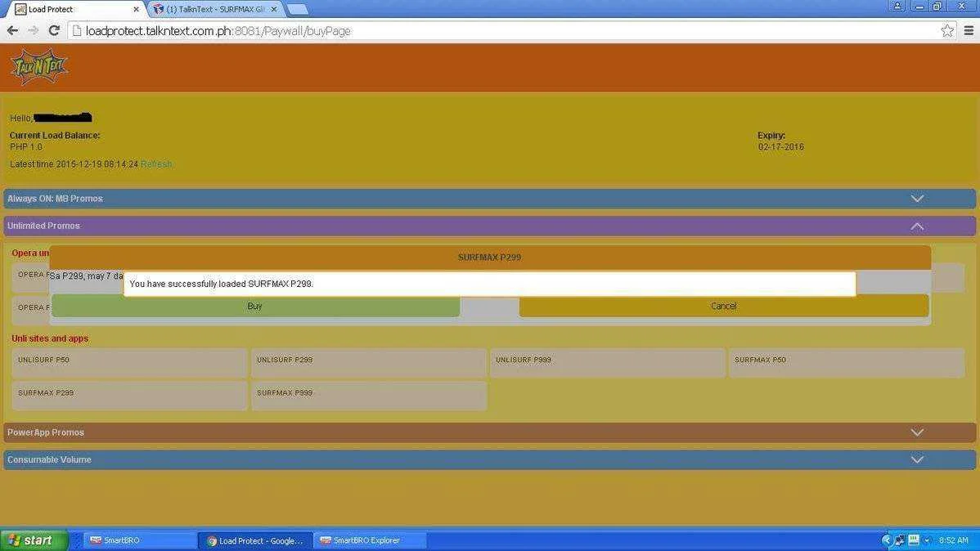Select the SURFMAX P50 promo
The height and width of the screenshot is (551, 980).
click(847, 363)
